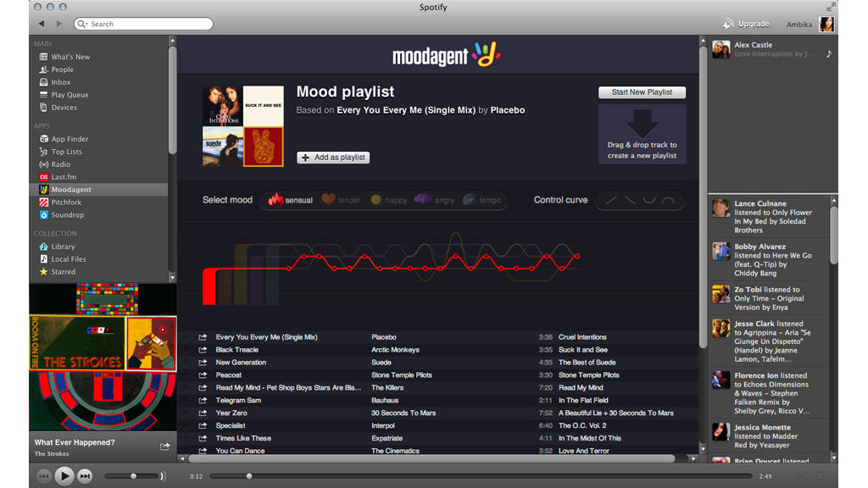Select the track Read My Mind by The Killers
Viewport: 868px width, 488px height.
(438, 388)
